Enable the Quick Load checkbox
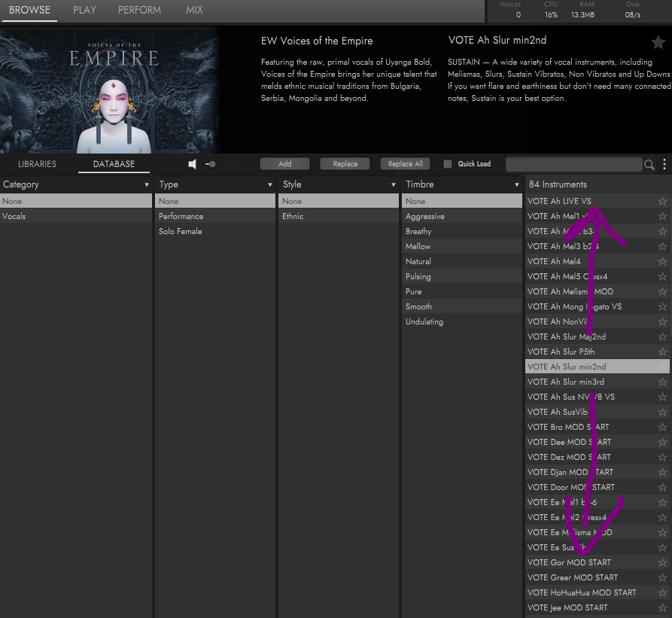This screenshot has width=672, height=618. (x=448, y=164)
